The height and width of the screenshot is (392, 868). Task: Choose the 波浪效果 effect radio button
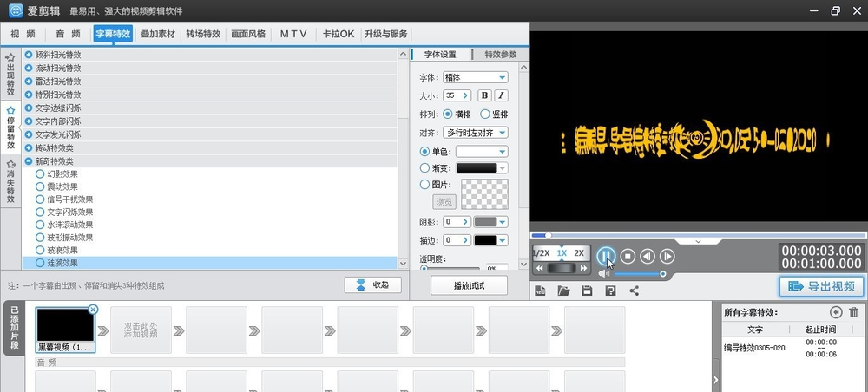[40, 250]
